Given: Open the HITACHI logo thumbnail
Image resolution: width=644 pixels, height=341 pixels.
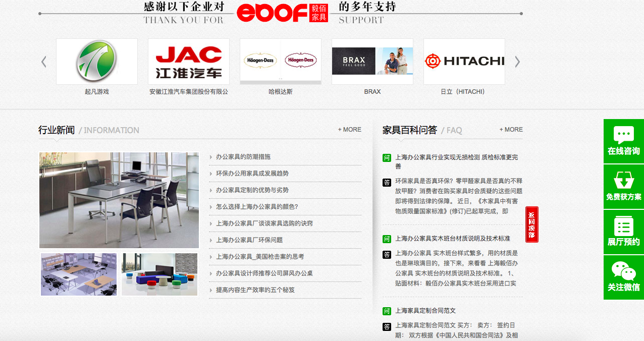Looking at the screenshot, I should [x=464, y=62].
